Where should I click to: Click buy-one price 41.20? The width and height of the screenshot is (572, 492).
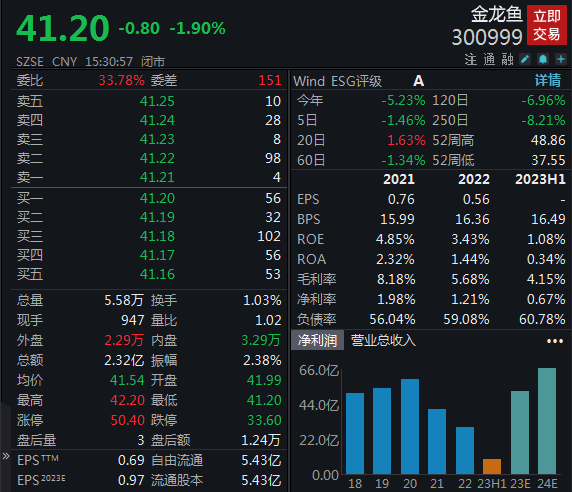(157, 198)
